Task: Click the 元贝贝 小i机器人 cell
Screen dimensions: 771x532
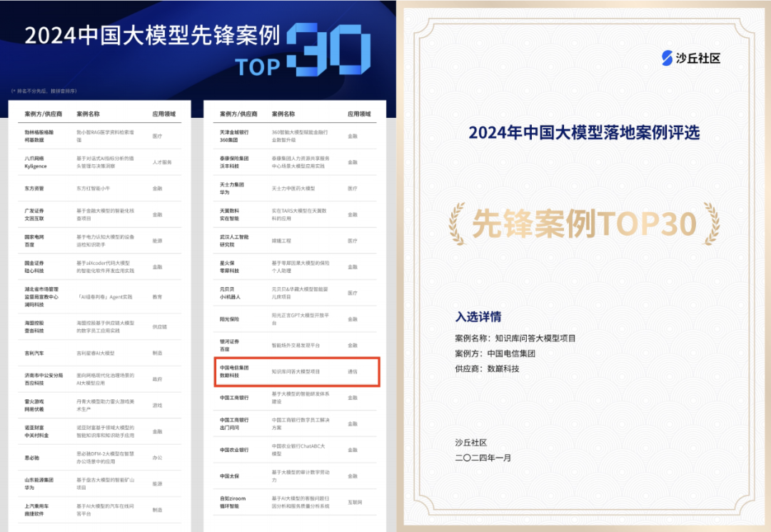Action: click(x=230, y=293)
